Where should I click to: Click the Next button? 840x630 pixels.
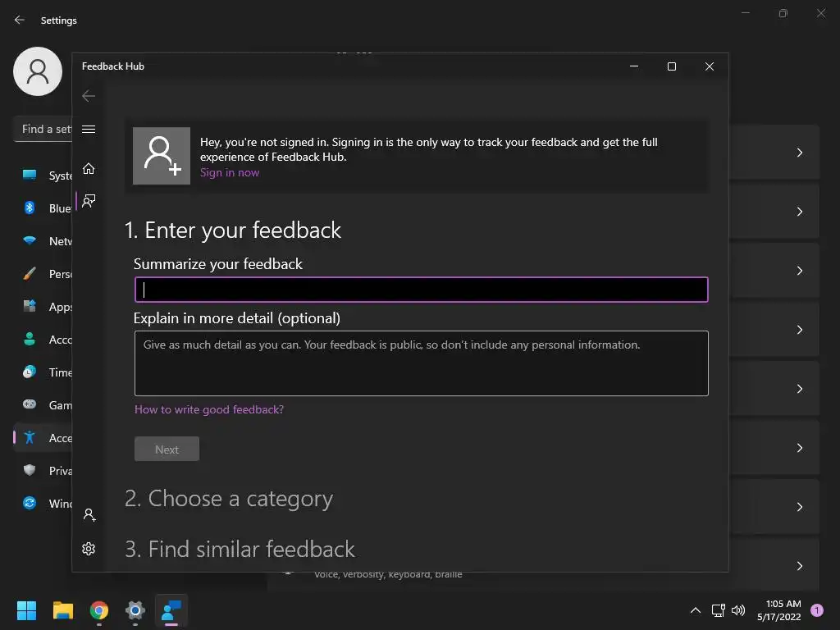click(x=167, y=449)
